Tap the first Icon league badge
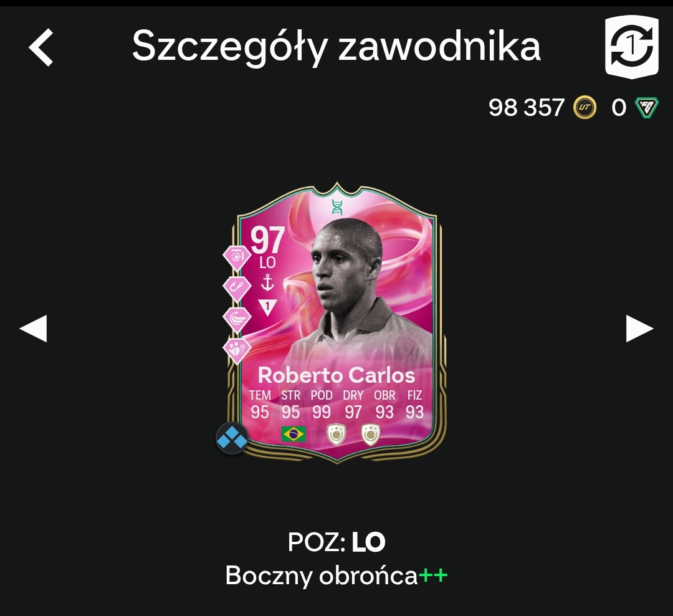Viewport: 673px width, 616px height. 336,435
